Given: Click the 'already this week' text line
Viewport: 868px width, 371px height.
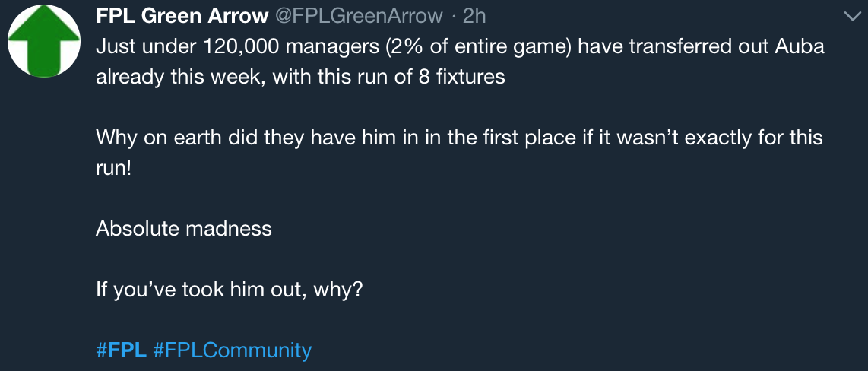Looking at the screenshot, I should coord(300,77).
